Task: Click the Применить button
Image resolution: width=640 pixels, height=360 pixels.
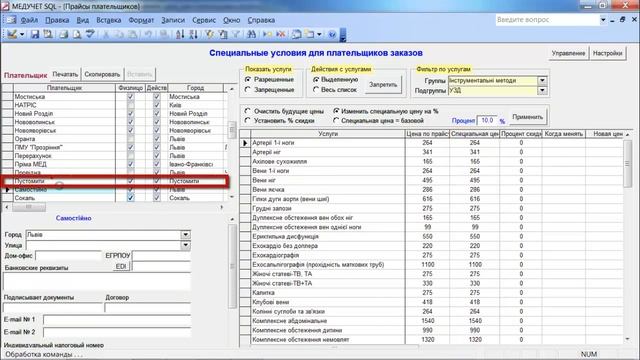Action: [527, 117]
